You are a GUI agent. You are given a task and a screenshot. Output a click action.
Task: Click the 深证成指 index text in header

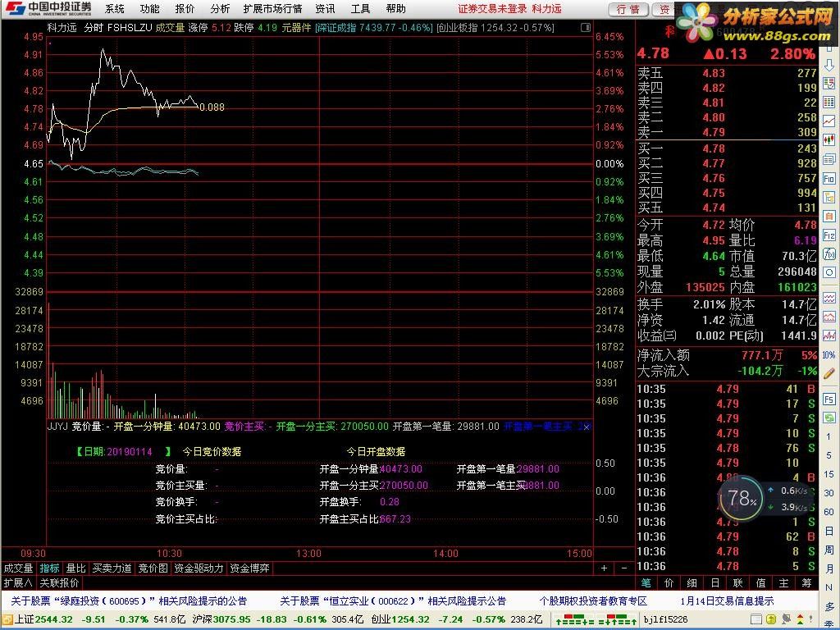(374, 27)
